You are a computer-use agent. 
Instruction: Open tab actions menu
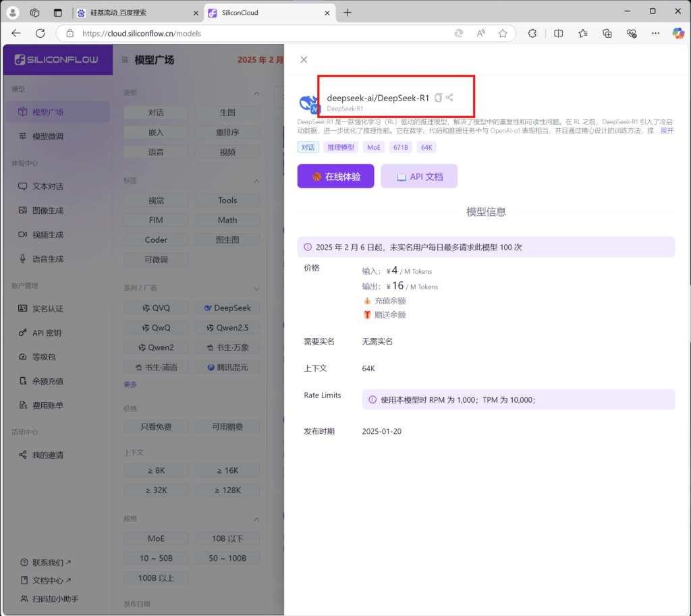[x=58, y=13]
